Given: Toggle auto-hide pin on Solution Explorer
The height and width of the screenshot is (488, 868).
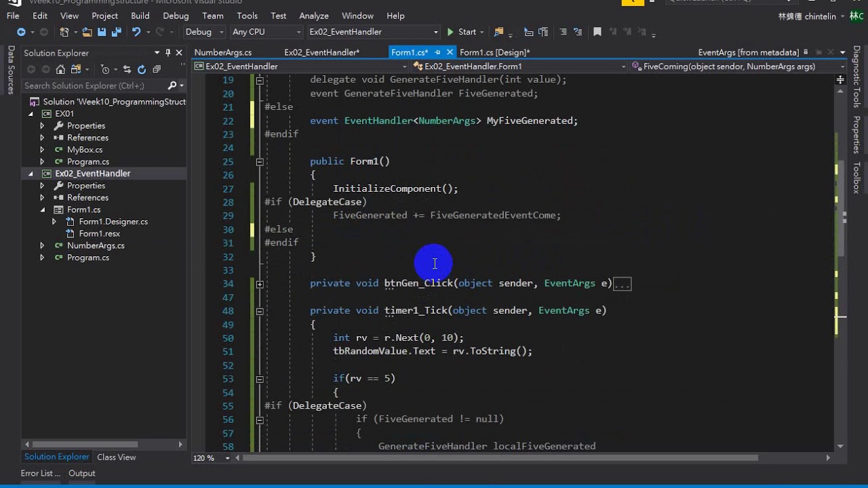Looking at the screenshot, I should point(168,53).
